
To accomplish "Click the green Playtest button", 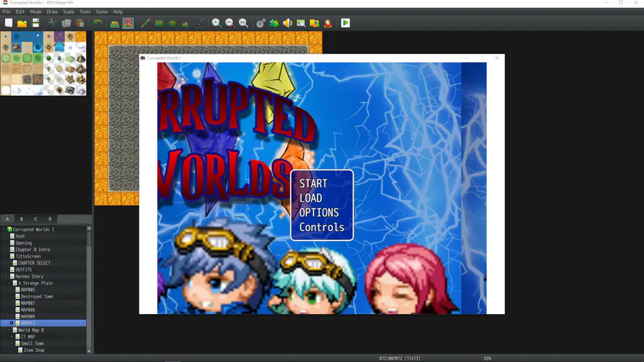I will tap(346, 23).
